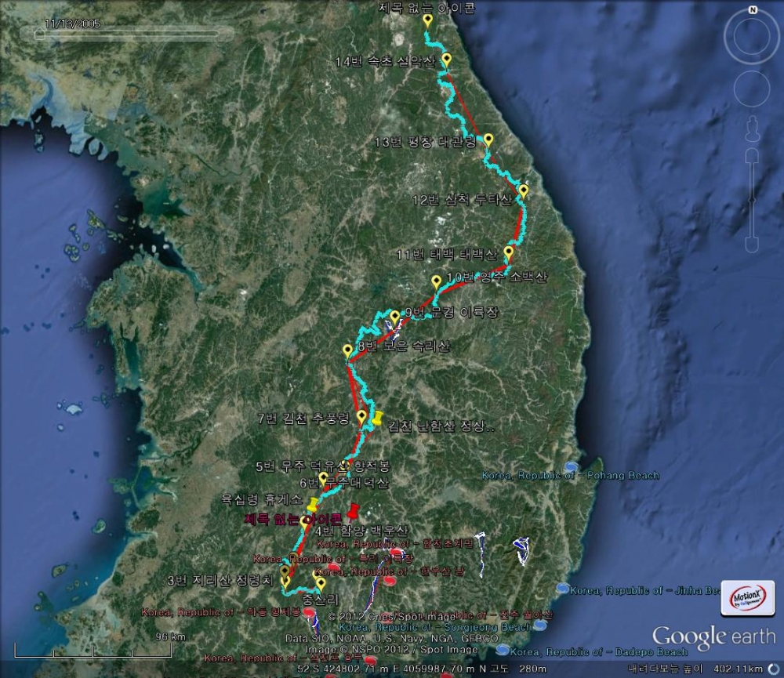The image size is (784, 678).
Task: Click the Jinha Beach surf icon
Action: coord(563,589)
